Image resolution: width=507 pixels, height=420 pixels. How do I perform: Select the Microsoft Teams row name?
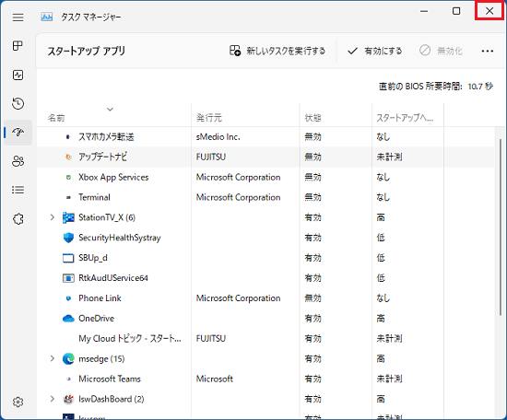[x=110, y=379]
